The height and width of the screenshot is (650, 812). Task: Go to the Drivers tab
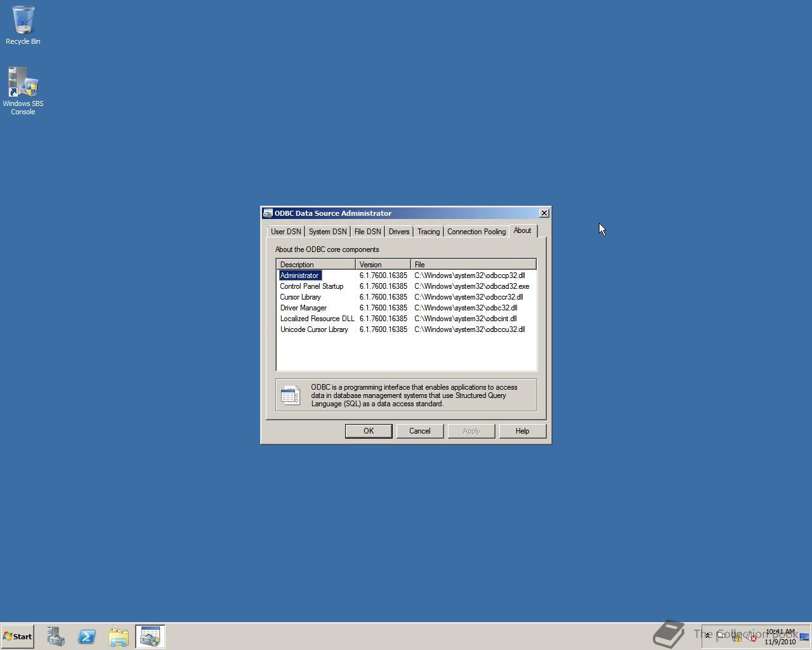[399, 232]
